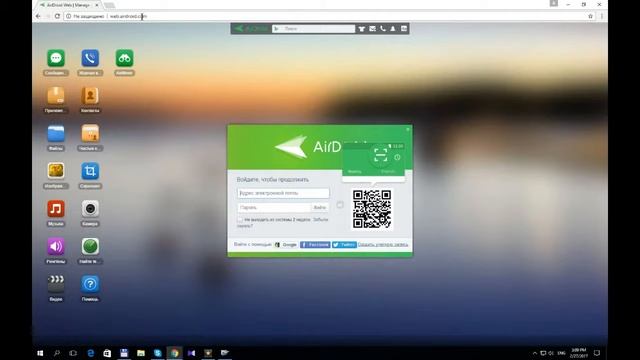640x360 pixels.
Task: Open the Screenshot crop icon
Action: point(90,171)
